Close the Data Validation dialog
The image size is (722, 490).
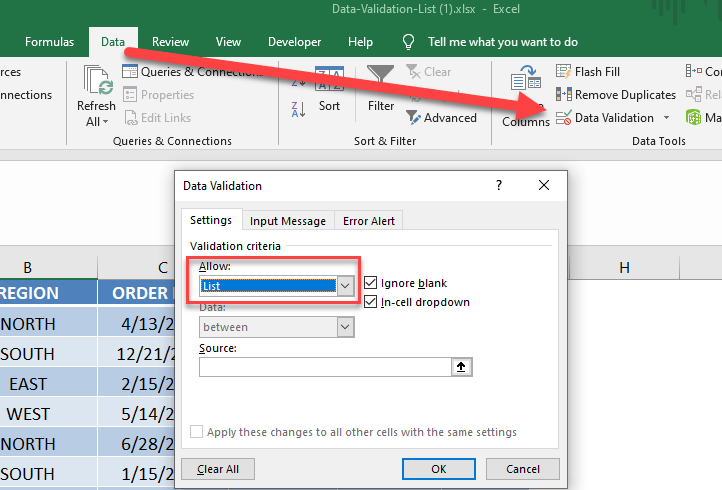pyautogui.click(x=544, y=185)
